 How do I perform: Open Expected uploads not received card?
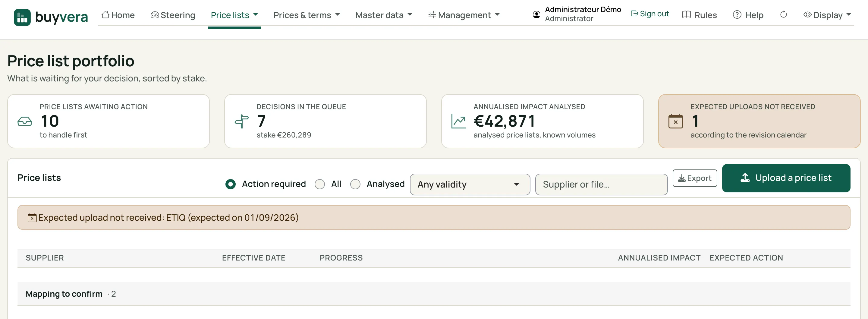pos(759,121)
